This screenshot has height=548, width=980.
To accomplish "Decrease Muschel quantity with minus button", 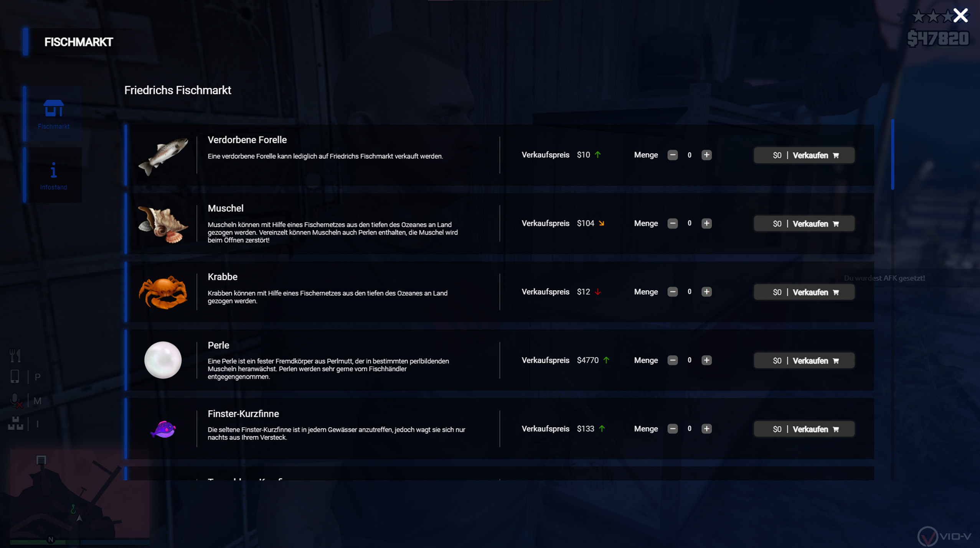I will click(672, 224).
